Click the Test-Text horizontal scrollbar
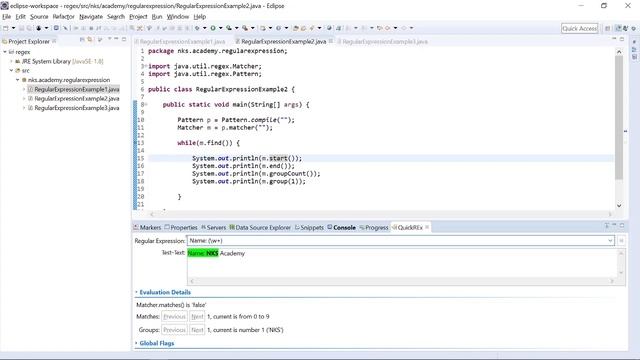This screenshot has height=360, width=640. point(402,281)
